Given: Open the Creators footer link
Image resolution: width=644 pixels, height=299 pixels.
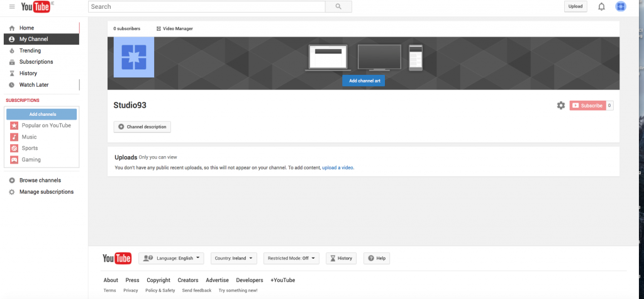Looking at the screenshot, I should click(x=188, y=280).
